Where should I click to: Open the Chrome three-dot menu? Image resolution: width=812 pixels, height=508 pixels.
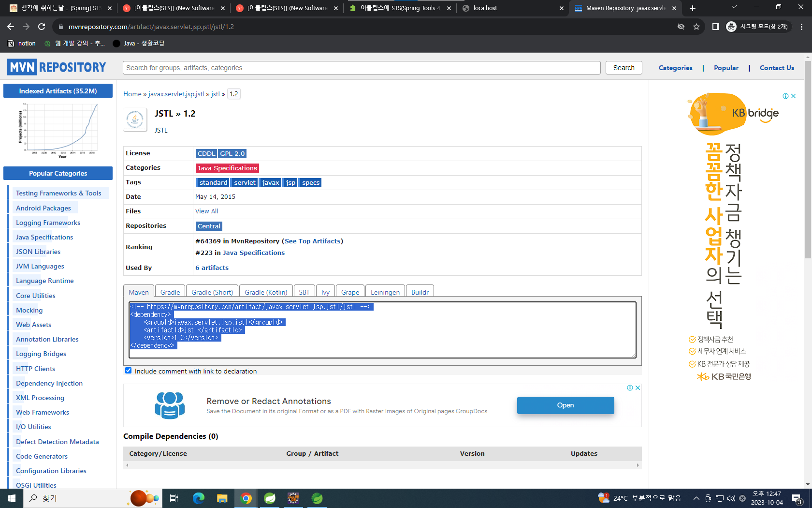point(801,27)
